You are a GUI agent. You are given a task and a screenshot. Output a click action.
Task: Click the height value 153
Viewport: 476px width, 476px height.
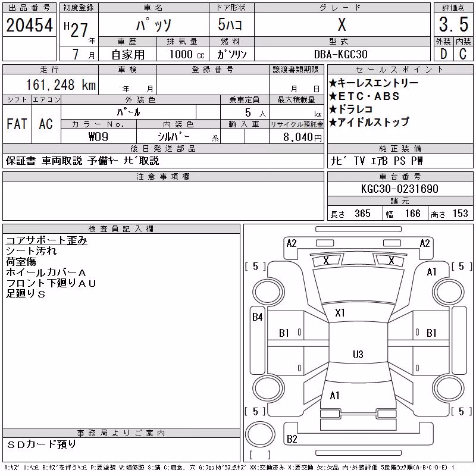[x=460, y=214]
